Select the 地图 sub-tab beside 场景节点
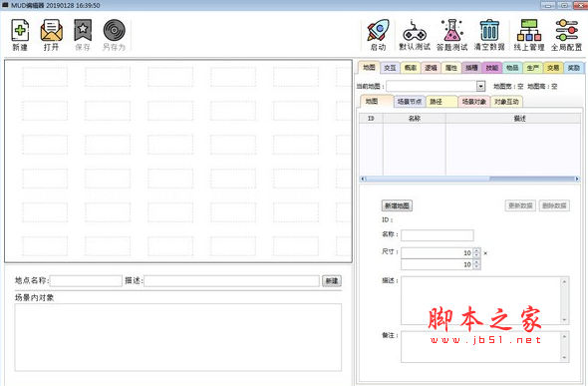 pos(376,101)
